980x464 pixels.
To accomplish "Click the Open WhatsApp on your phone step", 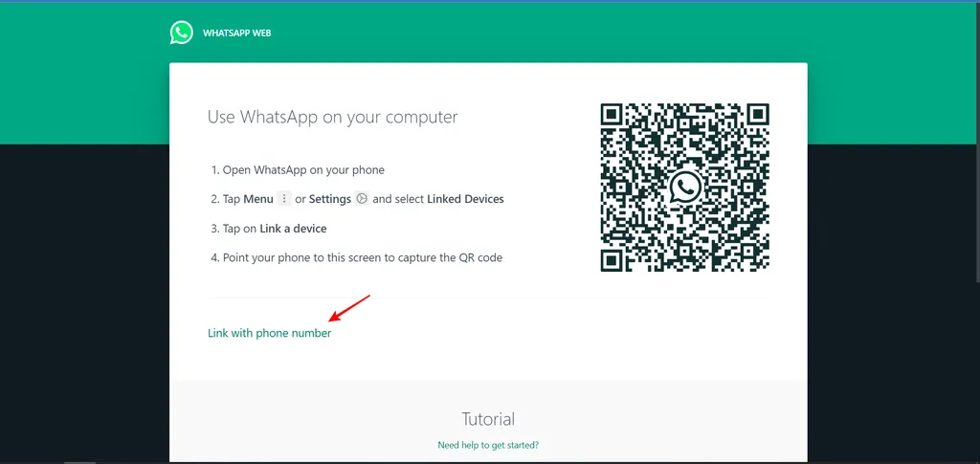I will pyautogui.click(x=298, y=170).
